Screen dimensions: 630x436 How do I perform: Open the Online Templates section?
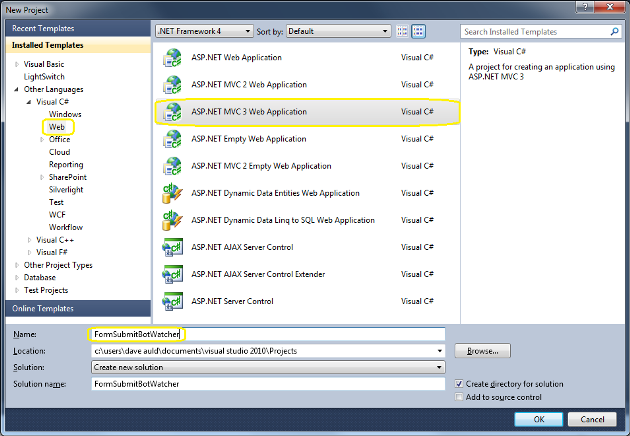(78, 309)
